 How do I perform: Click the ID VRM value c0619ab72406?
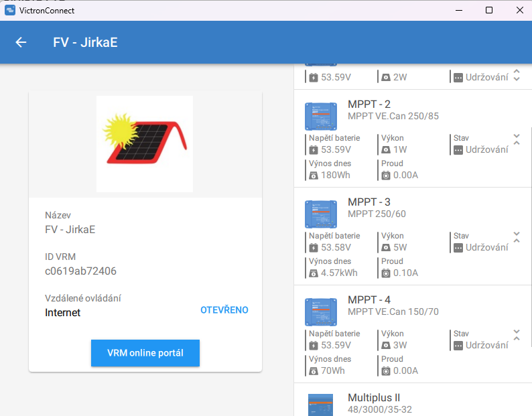click(80, 271)
